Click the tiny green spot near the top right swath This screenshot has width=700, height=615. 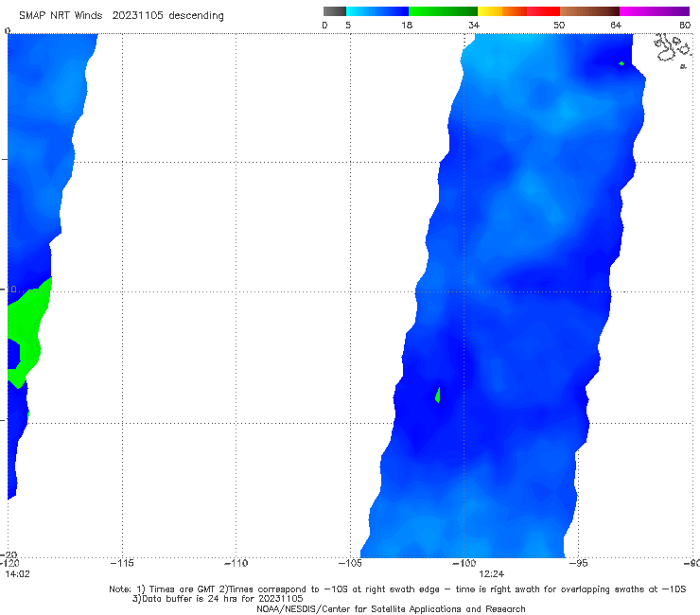[x=621, y=63]
